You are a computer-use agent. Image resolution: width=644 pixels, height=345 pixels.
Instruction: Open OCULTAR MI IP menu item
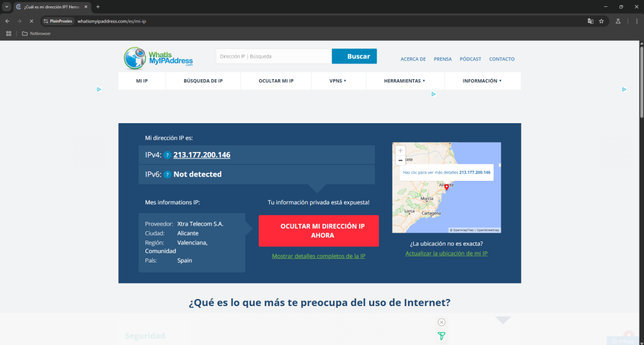[276, 81]
